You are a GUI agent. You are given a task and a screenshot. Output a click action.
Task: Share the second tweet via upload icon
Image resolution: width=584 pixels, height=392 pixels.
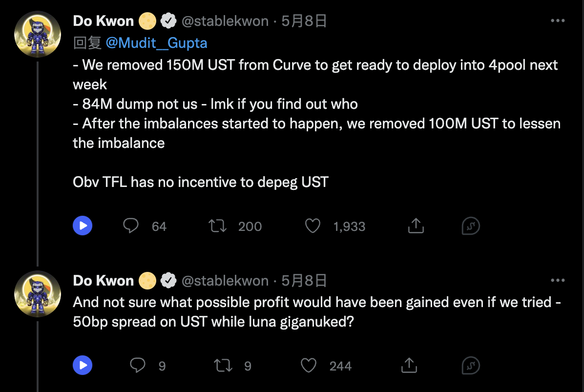coord(409,365)
